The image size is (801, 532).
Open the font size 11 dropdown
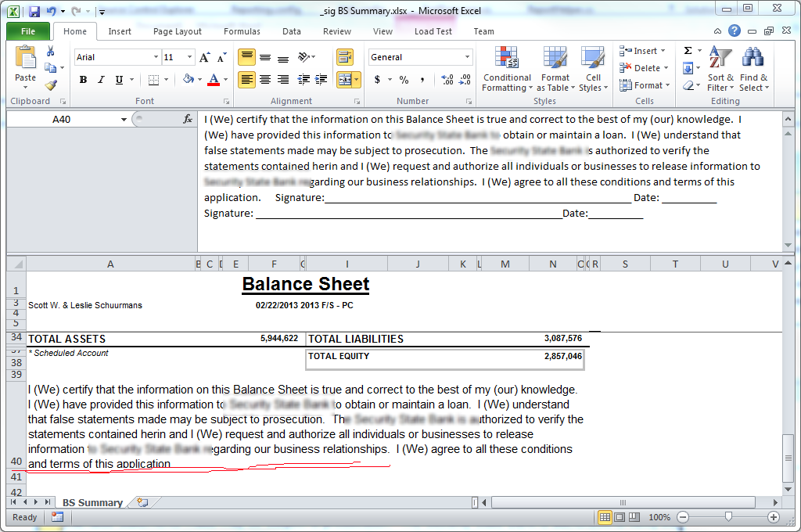point(189,57)
